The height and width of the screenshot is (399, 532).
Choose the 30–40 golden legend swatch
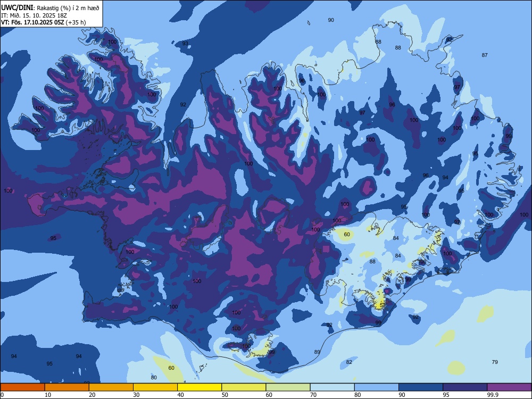click(x=155, y=387)
